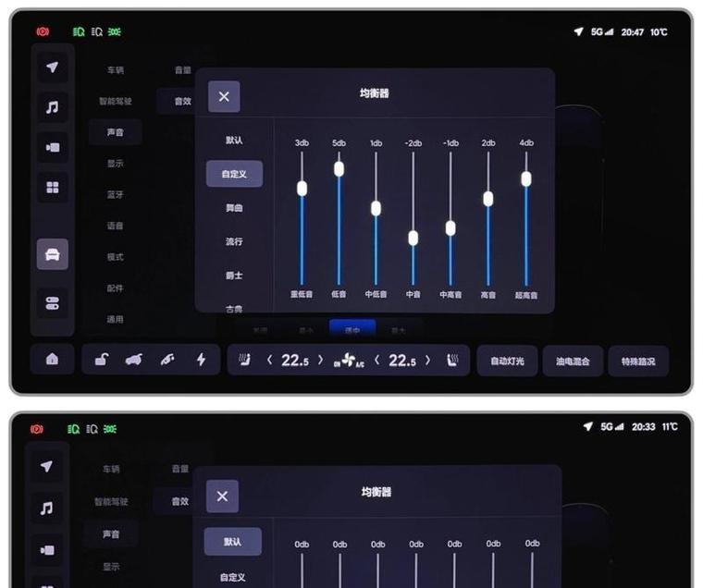
Task: Open 车辆 settings in upper screen menu
Action: pyautogui.click(x=116, y=70)
